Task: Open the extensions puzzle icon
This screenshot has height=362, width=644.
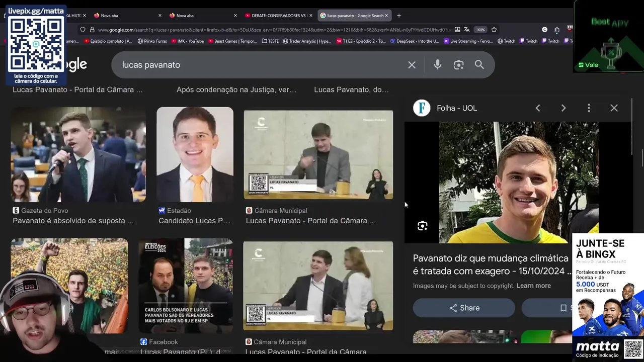Action: (x=556, y=30)
